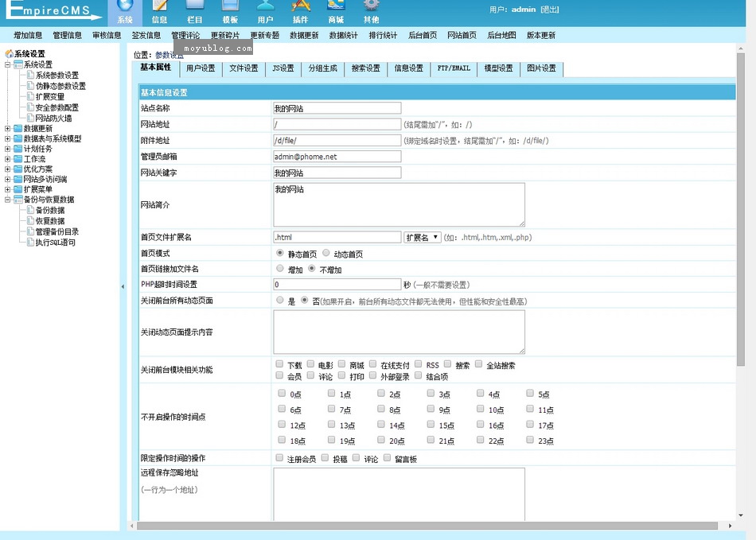
Task: Expand the 数据更新 tree node plus box
Action: click(x=7, y=128)
